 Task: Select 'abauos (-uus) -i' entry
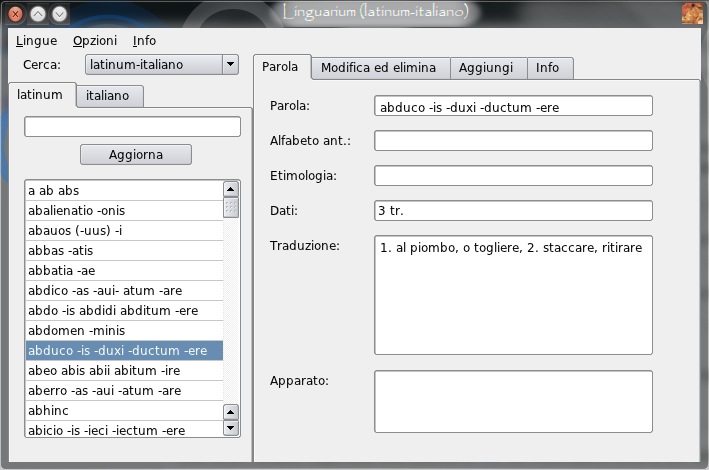124,231
